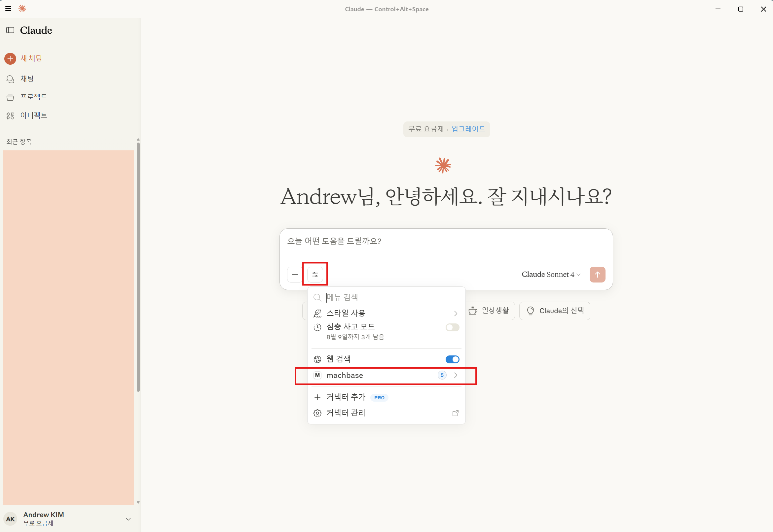The image size is (773, 532).
Task: Click the orange new chat plus icon
Action: tap(10, 59)
